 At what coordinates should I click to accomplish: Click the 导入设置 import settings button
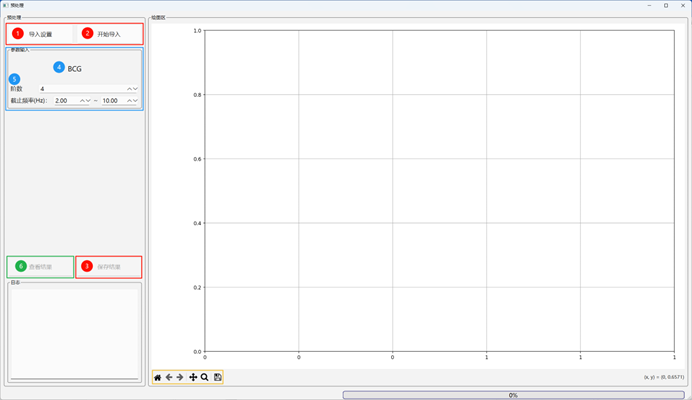point(40,34)
